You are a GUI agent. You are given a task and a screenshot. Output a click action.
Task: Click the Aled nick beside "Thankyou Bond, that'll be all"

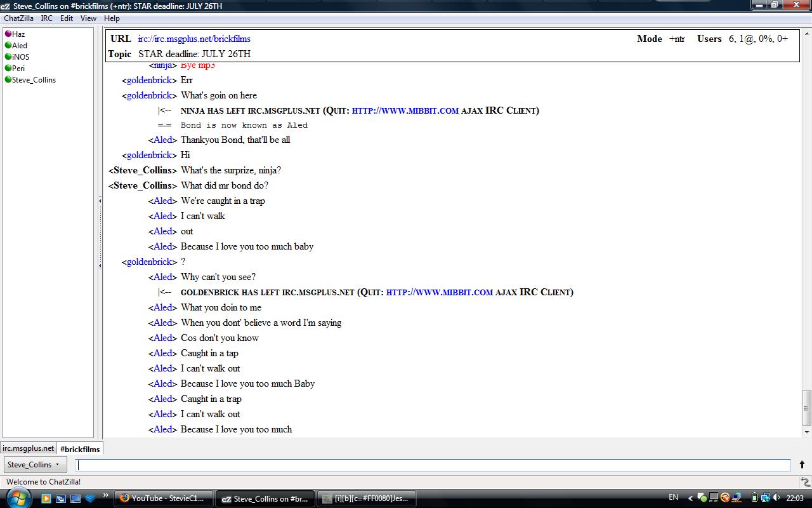(x=163, y=140)
